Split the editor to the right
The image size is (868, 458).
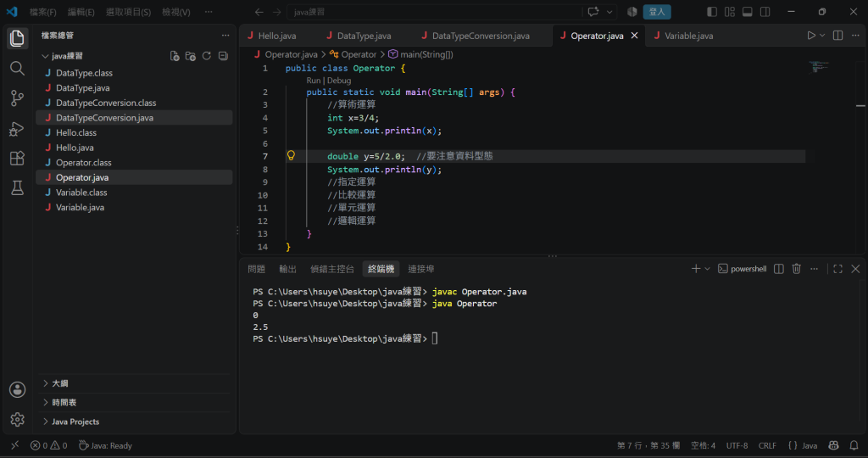click(837, 36)
